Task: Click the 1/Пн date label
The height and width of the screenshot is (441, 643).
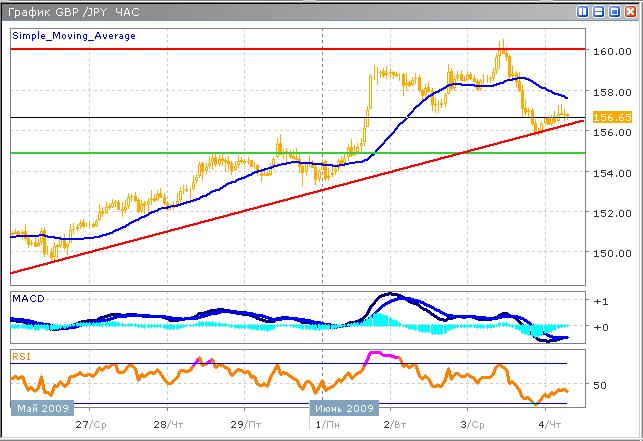Action: tap(324, 425)
